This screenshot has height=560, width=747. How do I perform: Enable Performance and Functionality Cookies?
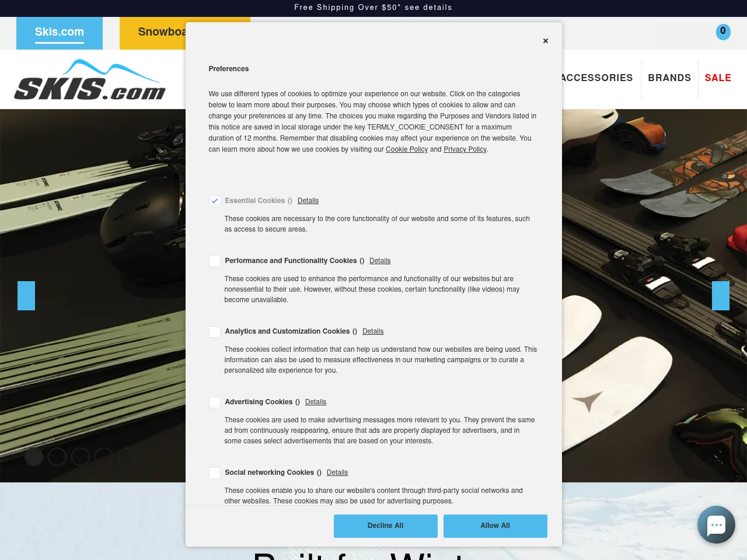pos(215,261)
